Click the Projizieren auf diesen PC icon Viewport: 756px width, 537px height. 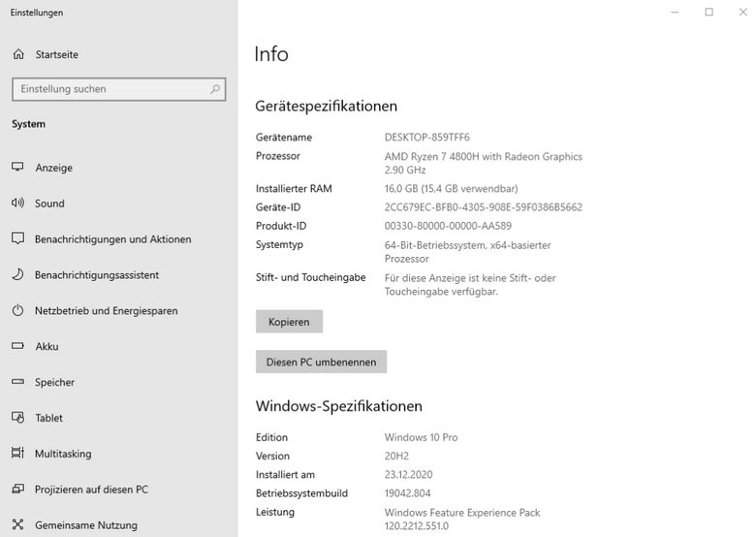pos(17,489)
